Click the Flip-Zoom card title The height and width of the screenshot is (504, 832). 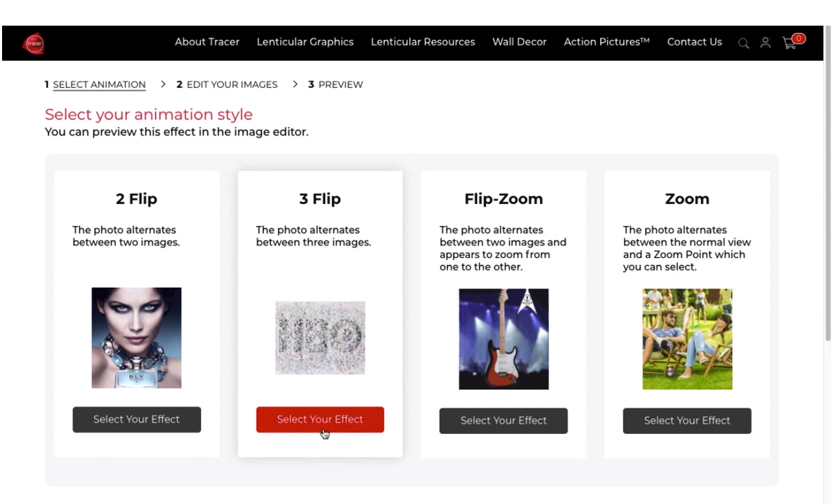503,199
